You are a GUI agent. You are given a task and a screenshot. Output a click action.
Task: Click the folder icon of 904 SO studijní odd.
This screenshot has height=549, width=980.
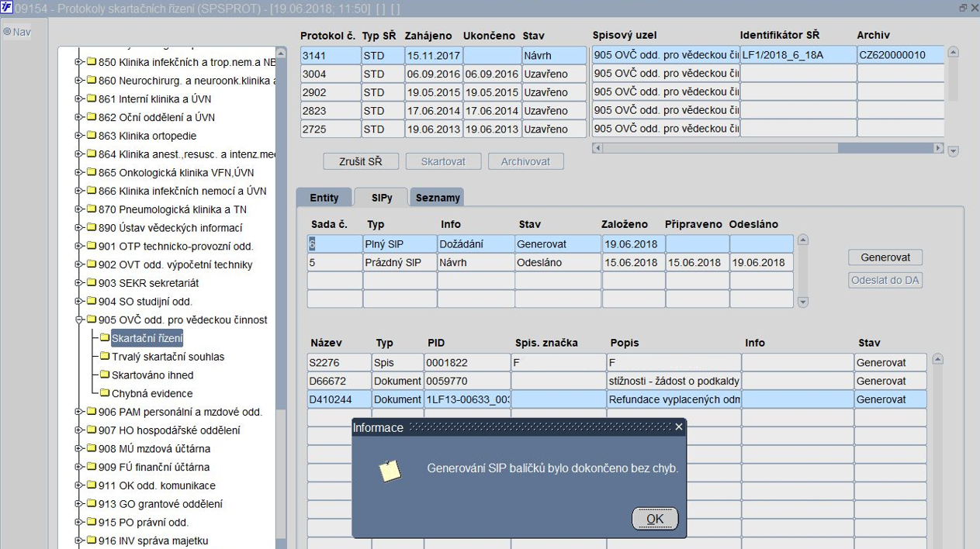coord(92,302)
